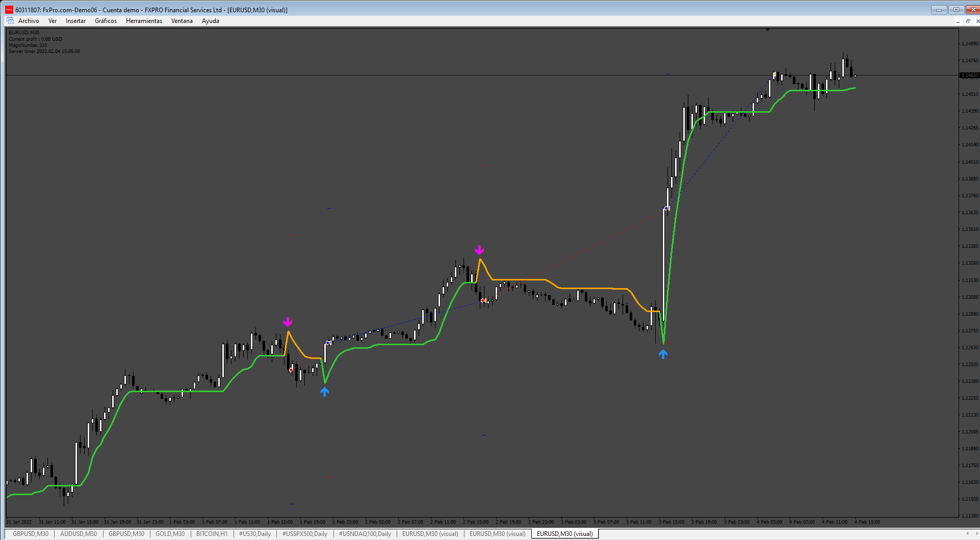
Task: Click price scale value 1.14890
Action: tap(970, 44)
